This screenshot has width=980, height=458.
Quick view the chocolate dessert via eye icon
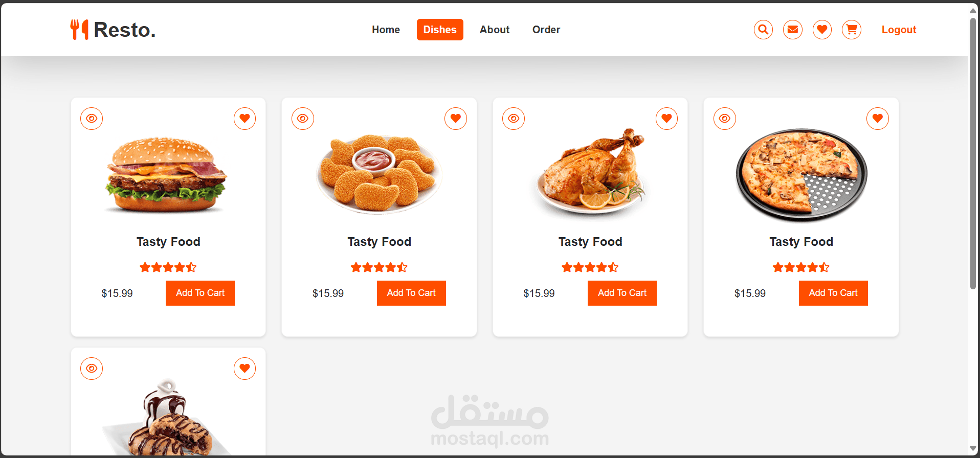[x=92, y=369]
